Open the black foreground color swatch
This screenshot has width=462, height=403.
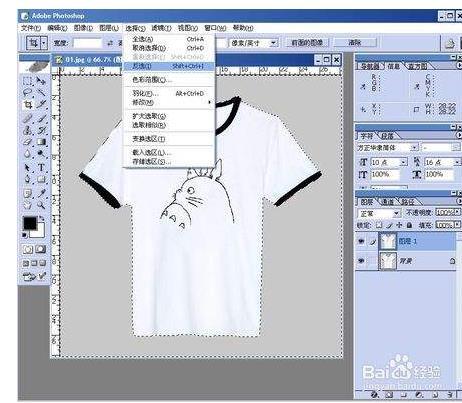tap(29, 223)
